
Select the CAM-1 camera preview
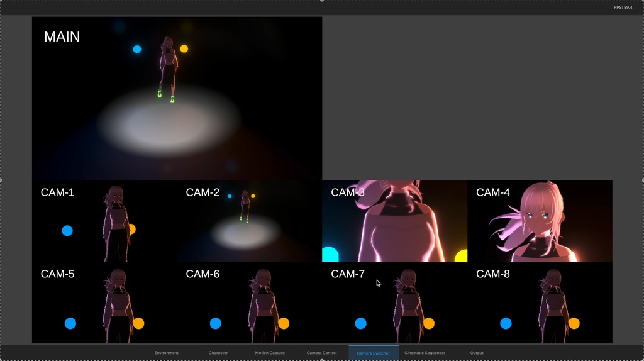105,221
